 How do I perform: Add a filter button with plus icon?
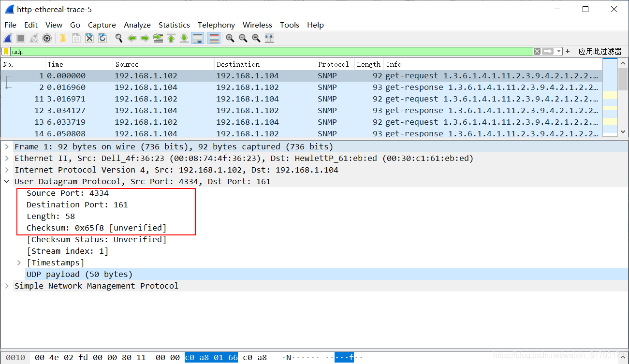click(x=568, y=51)
